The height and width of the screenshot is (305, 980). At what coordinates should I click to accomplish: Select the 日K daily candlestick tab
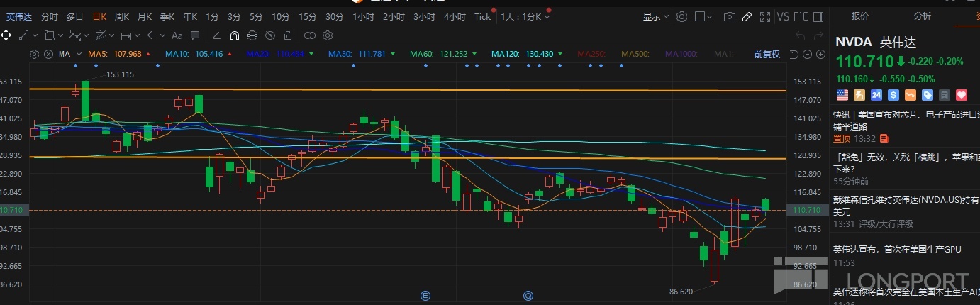[x=99, y=16]
